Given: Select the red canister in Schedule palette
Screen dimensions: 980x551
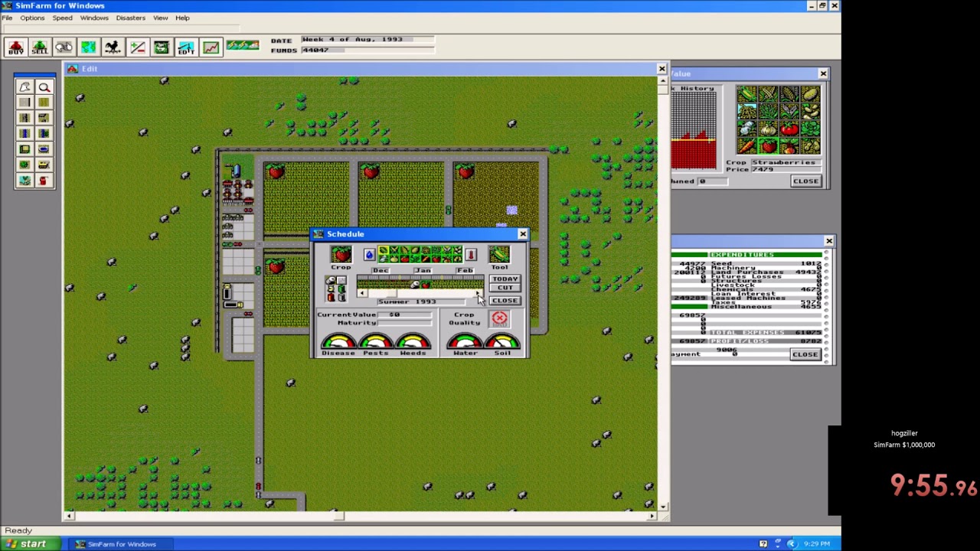Looking at the screenshot, I should [x=331, y=298].
